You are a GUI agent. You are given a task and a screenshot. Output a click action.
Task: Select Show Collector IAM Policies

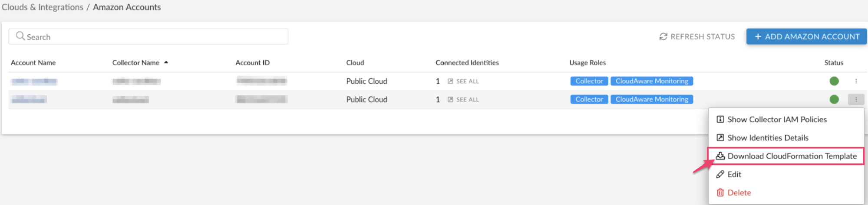[776, 120]
